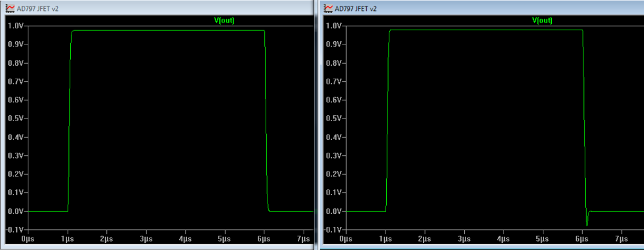Click the 0.3V y-axis label in the right plot
This screenshot has width=644, height=250.
coord(333,155)
